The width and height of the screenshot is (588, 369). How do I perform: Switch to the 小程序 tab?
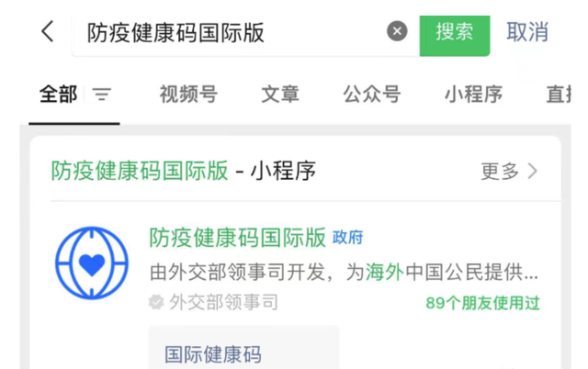click(x=473, y=94)
